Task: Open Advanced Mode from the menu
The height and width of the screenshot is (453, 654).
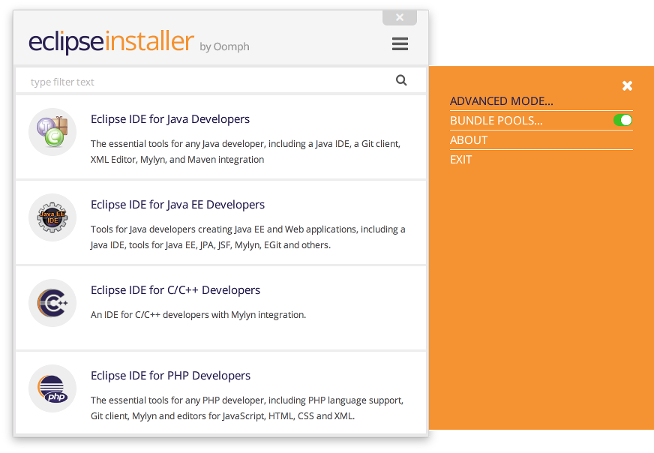Action: click(x=501, y=101)
